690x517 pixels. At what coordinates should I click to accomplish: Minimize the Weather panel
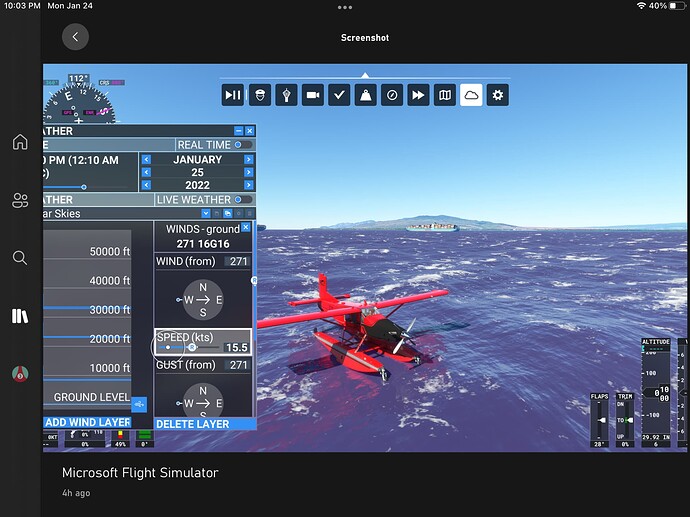[239, 131]
